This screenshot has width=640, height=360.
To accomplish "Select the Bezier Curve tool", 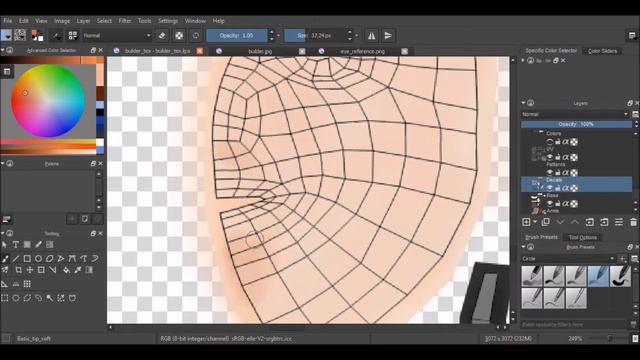I will pos(72,258).
